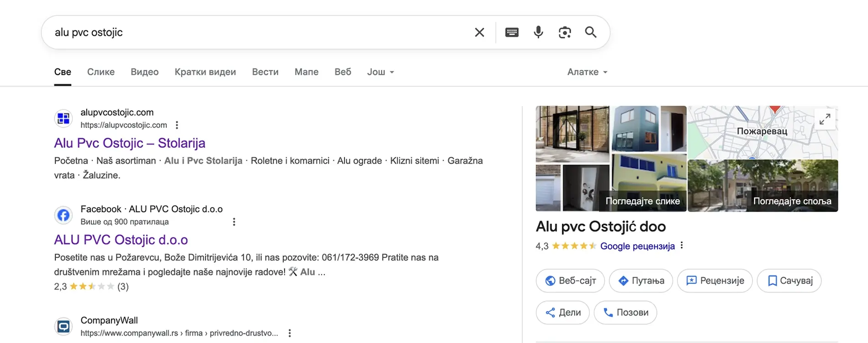The image size is (868, 343).
Task: Open the Алатке tools dropdown
Action: click(587, 72)
